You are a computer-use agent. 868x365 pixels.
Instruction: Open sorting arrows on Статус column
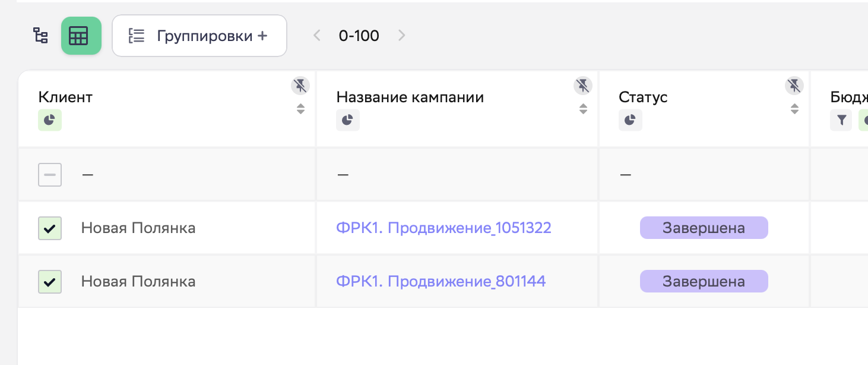pos(794,109)
